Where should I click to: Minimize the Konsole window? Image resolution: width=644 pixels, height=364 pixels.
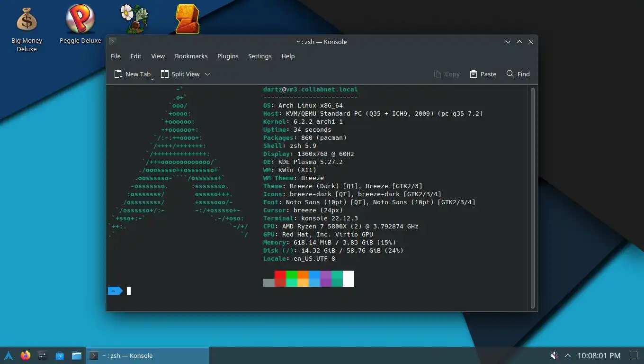tap(508, 42)
